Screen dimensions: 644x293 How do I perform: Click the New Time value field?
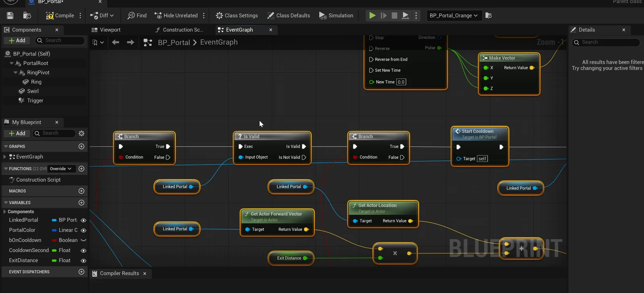[x=401, y=82]
